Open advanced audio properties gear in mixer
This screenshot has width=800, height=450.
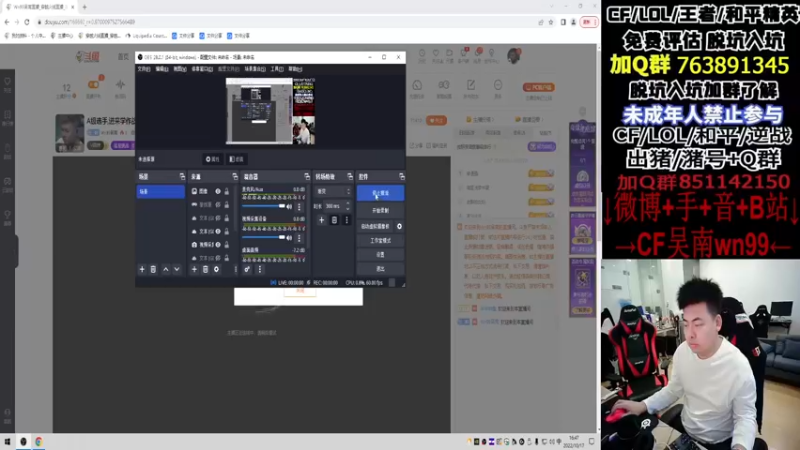(247, 269)
